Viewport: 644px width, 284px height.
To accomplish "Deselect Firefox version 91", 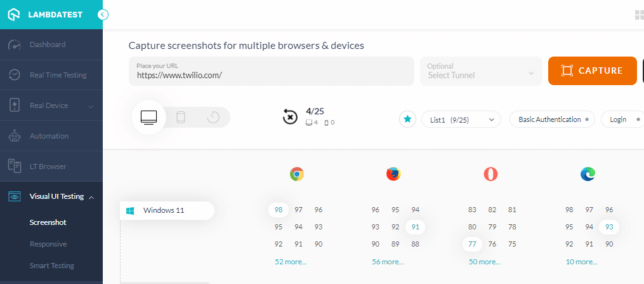I will pos(415,227).
